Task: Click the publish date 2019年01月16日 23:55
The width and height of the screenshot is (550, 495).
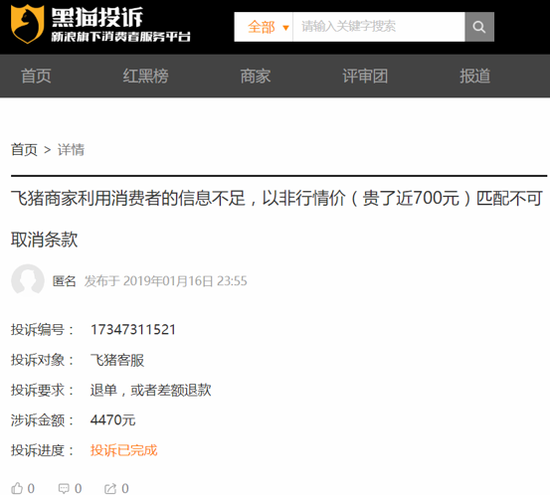Action: pyautogui.click(x=185, y=281)
